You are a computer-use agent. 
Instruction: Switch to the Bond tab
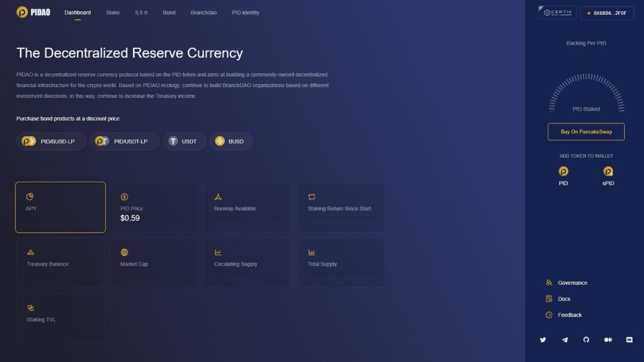pos(169,12)
